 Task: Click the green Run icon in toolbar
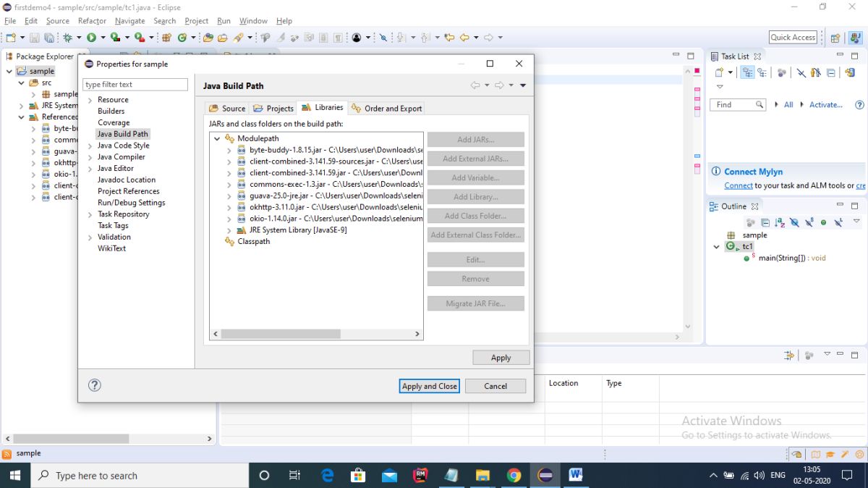[92, 38]
